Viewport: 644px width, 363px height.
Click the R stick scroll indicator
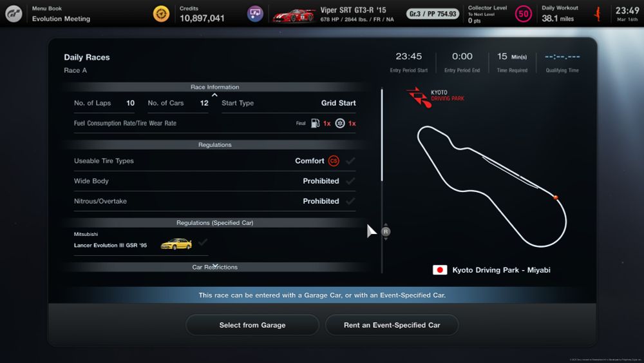click(x=385, y=232)
